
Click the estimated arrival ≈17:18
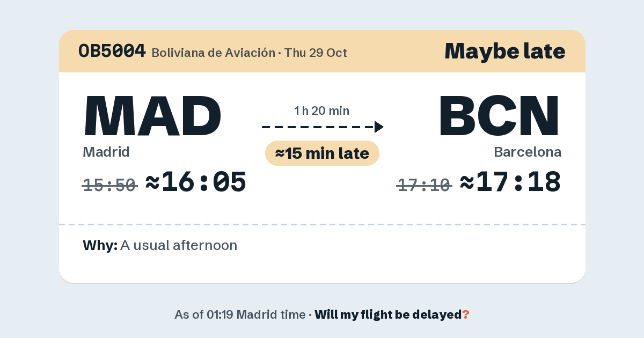coord(510,182)
